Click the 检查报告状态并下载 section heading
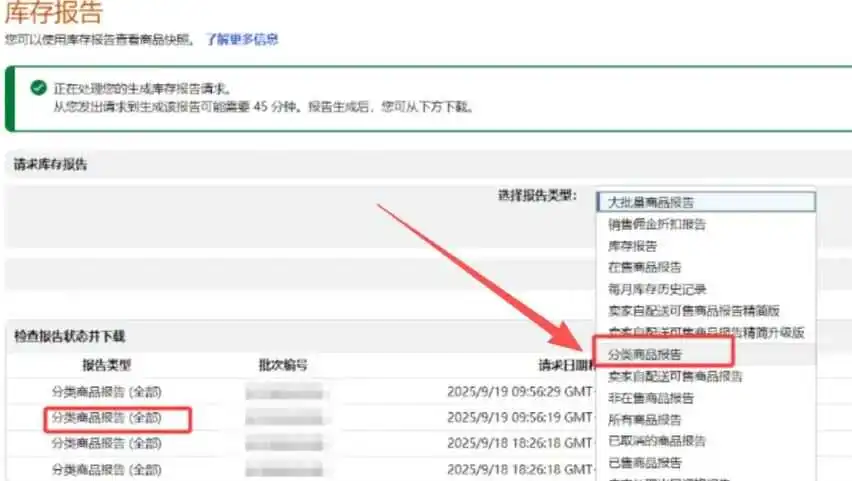Image resolution: width=852 pixels, height=481 pixels. (70, 336)
